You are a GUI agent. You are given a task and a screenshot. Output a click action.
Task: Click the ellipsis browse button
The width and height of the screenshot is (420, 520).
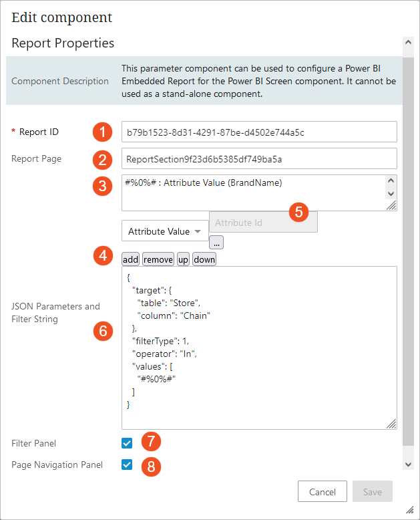218,243
